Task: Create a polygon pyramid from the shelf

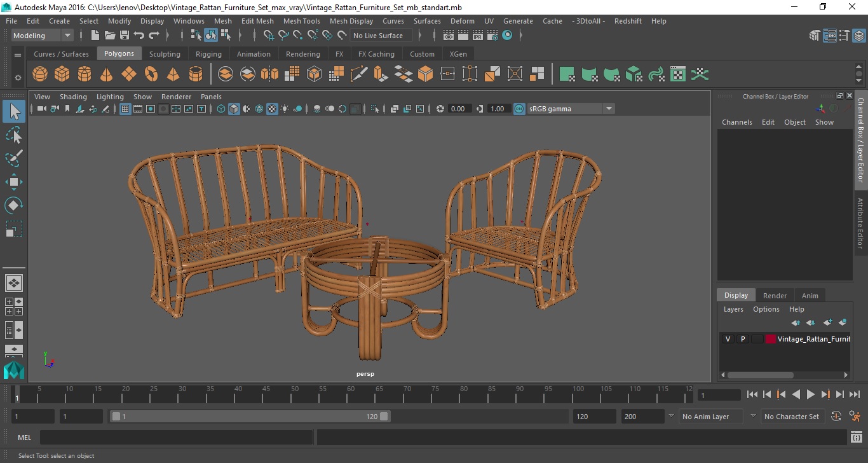Action: [173, 74]
